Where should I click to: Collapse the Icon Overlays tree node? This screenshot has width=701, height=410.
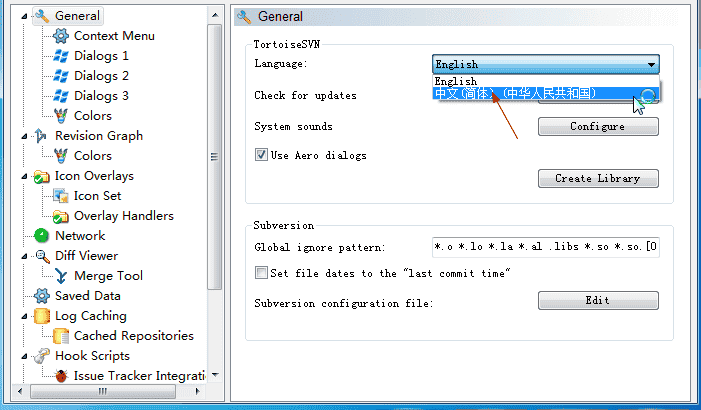tap(24, 177)
